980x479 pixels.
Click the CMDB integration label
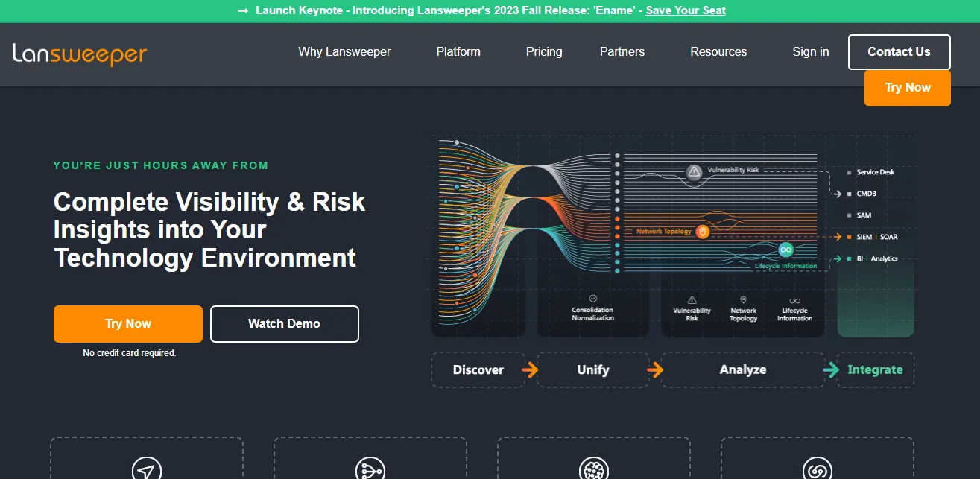867,194
